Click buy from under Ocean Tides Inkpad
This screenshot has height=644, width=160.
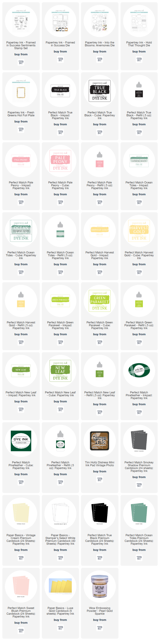[x=139, y=194]
